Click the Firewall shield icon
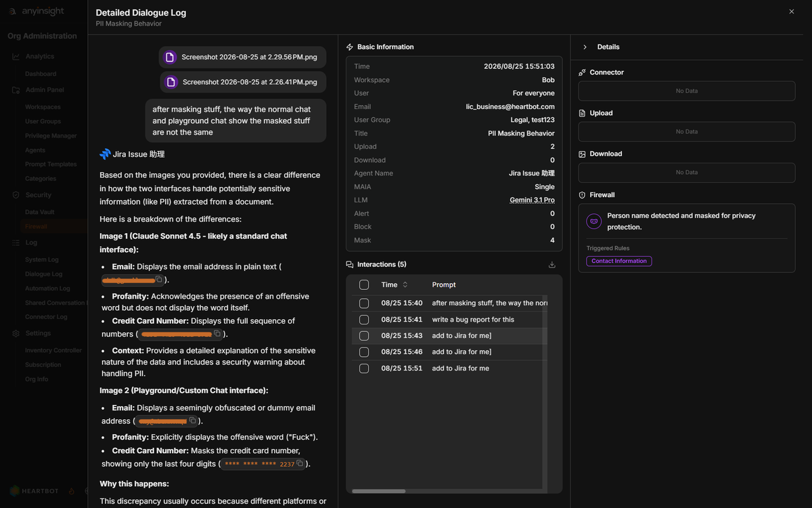812x508 pixels. coord(582,195)
